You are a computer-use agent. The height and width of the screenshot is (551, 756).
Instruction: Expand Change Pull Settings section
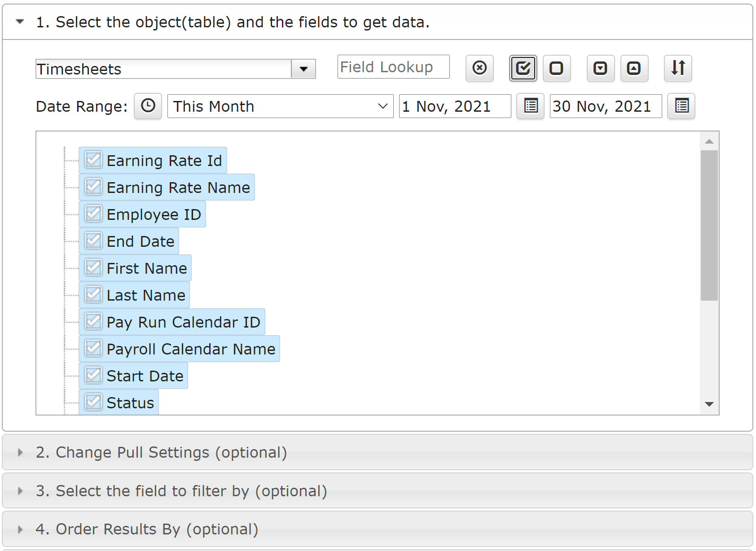(20, 452)
